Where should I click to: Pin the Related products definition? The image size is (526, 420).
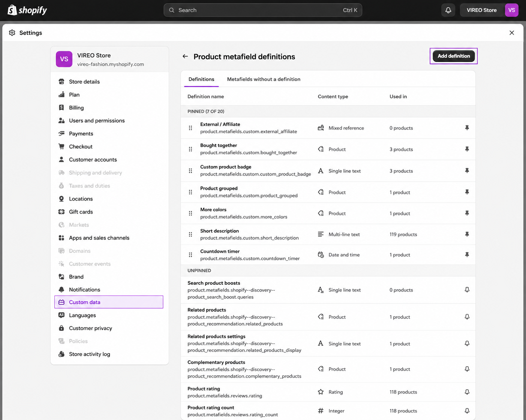(x=467, y=317)
